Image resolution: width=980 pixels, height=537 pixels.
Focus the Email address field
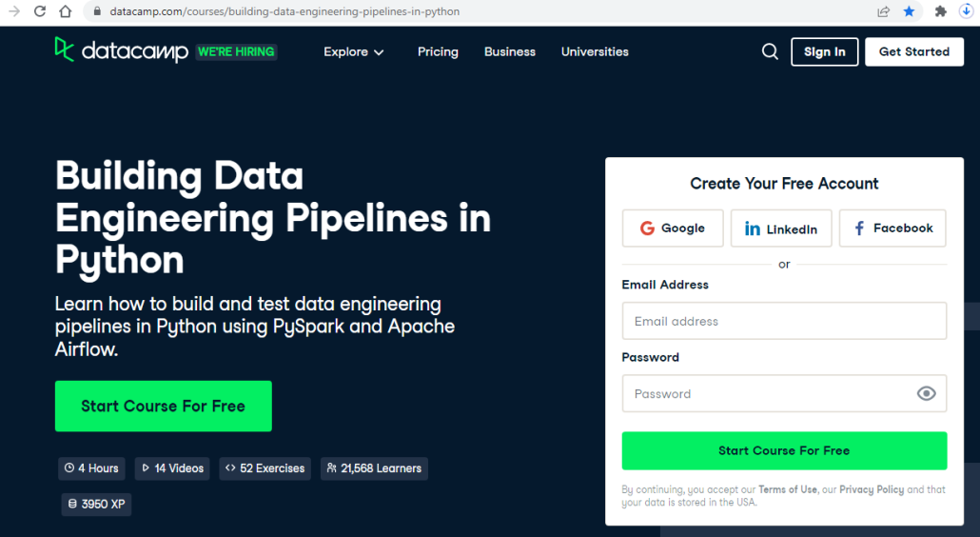784,321
